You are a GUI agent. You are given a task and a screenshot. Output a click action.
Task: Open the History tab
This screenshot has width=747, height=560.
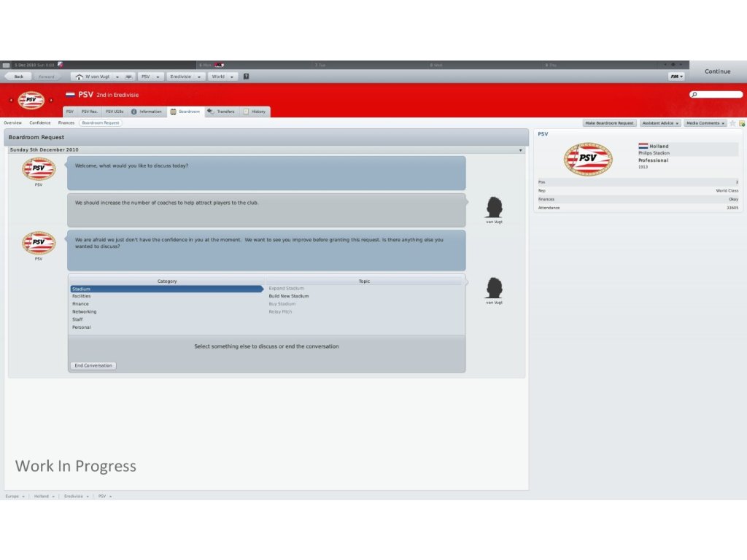point(255,112)
